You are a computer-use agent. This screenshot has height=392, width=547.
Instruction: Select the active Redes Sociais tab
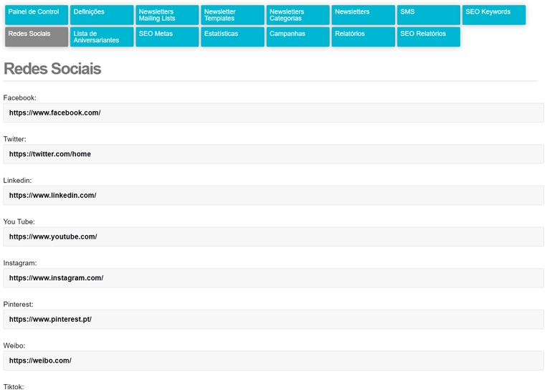click(x=37, y=37)
